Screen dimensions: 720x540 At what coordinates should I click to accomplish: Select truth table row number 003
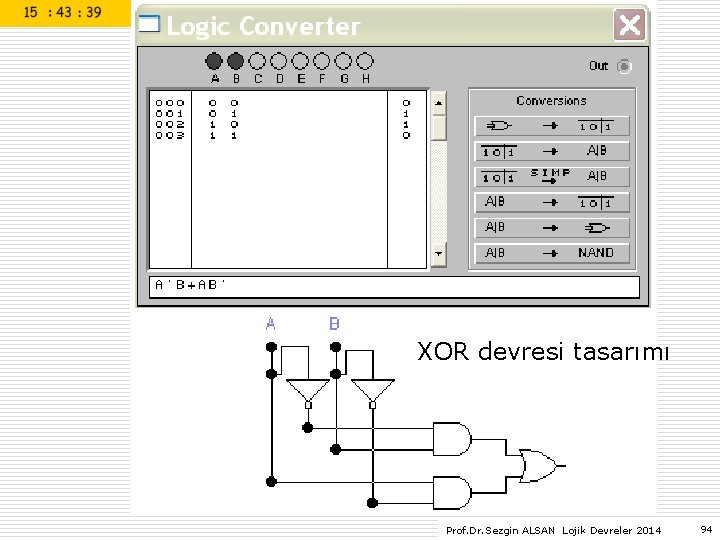(170, 135)
